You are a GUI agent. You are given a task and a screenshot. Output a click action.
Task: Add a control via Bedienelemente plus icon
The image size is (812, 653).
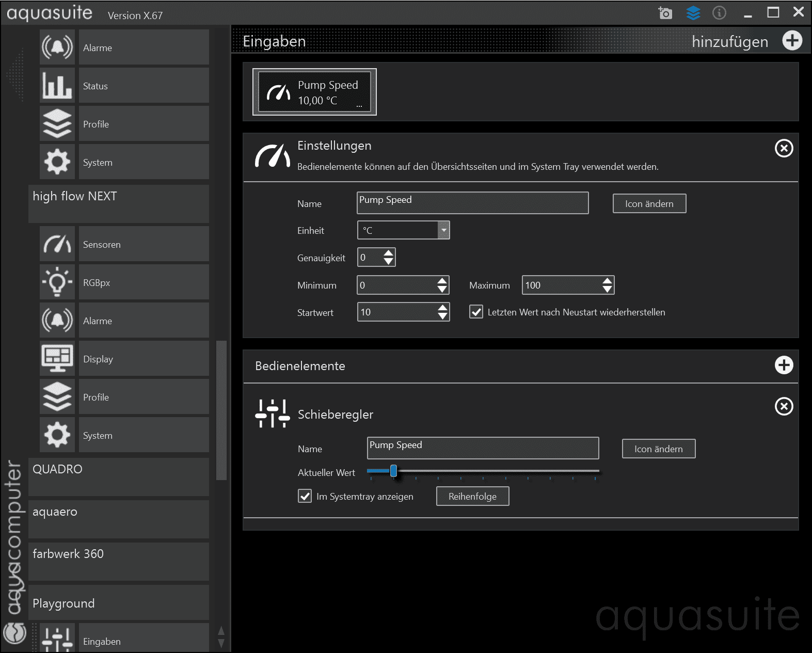tap(784, 365)
